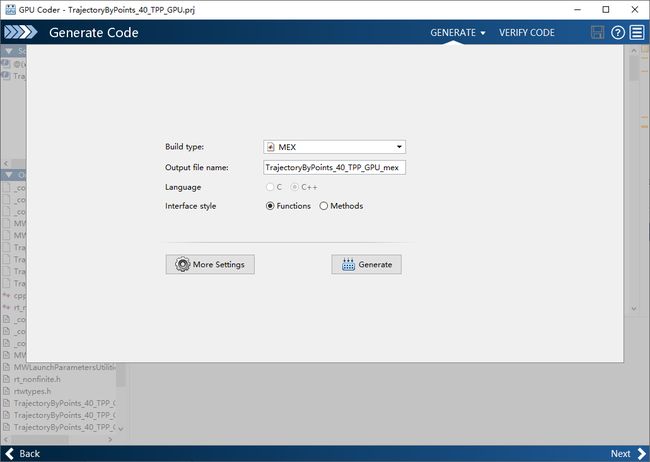Go to the VERIFY CODE step
650x462 pixels.
(x=526, y=33)
